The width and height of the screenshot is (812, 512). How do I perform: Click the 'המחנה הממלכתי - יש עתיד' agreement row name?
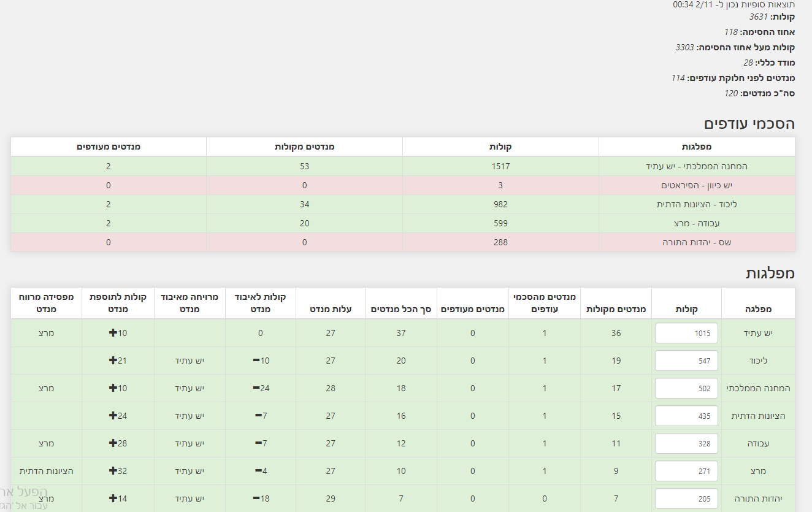(x=697, y=166)
